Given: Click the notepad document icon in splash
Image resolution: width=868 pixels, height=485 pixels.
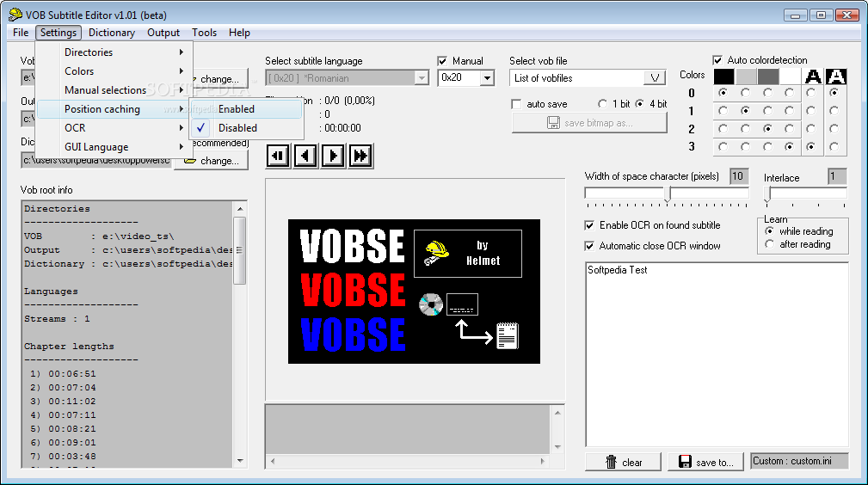Looking at the screenshot, I should pos(508,335).
